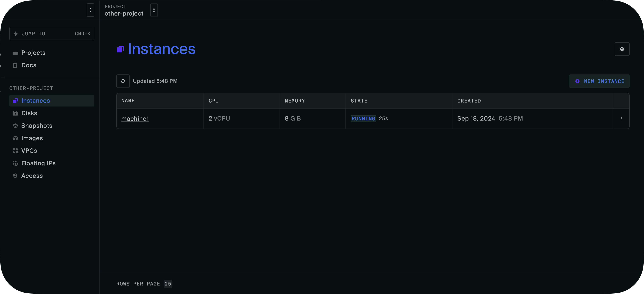Click the Access shield icon
The image size is (644, 294).
tap(15, 176)
